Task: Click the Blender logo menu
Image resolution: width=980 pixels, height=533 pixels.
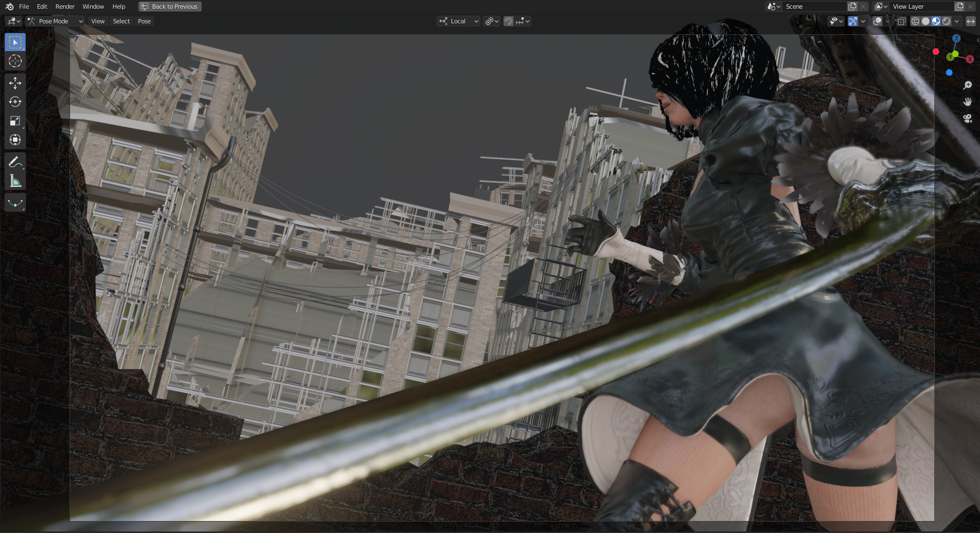Action: click(9, 7)
